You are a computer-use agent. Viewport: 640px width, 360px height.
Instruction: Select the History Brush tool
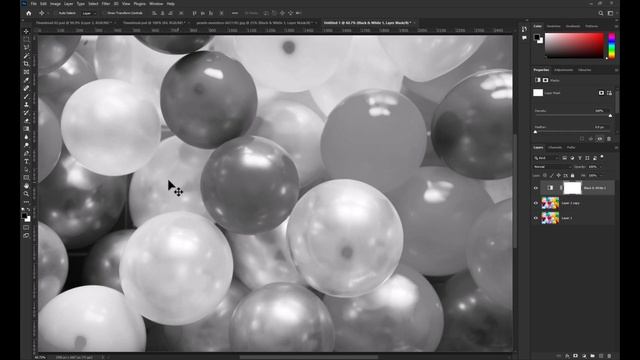[27, 113]
